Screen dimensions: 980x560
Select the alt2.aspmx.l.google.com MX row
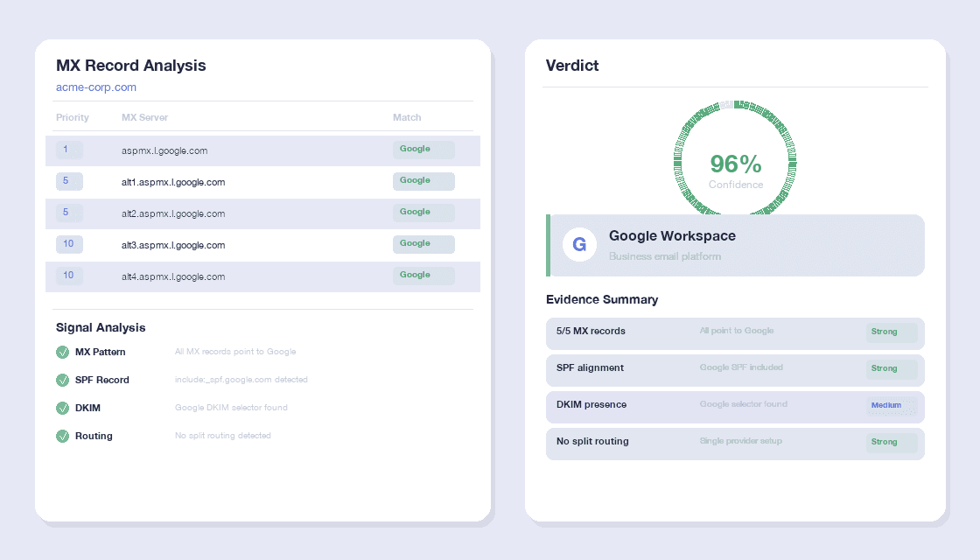[x=262, y=213]
